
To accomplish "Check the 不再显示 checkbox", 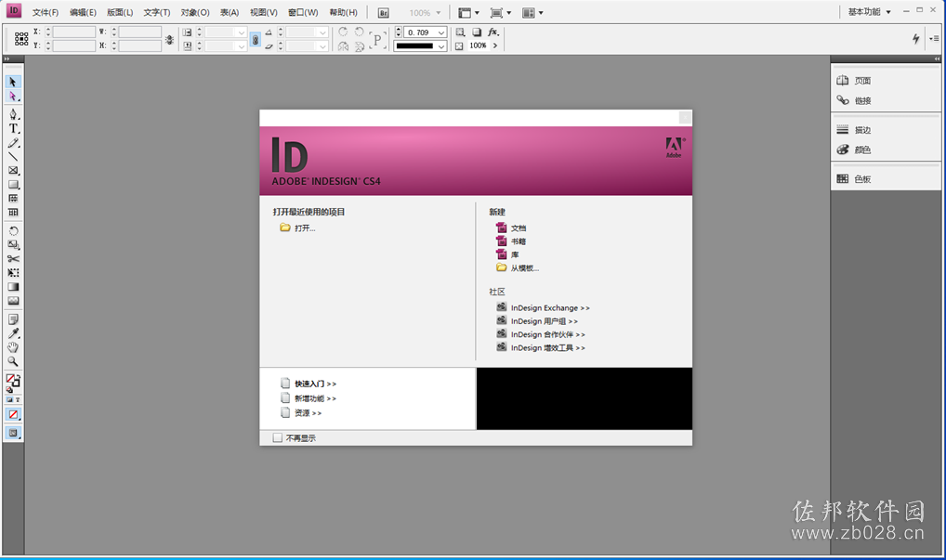I will coord(278,438).
